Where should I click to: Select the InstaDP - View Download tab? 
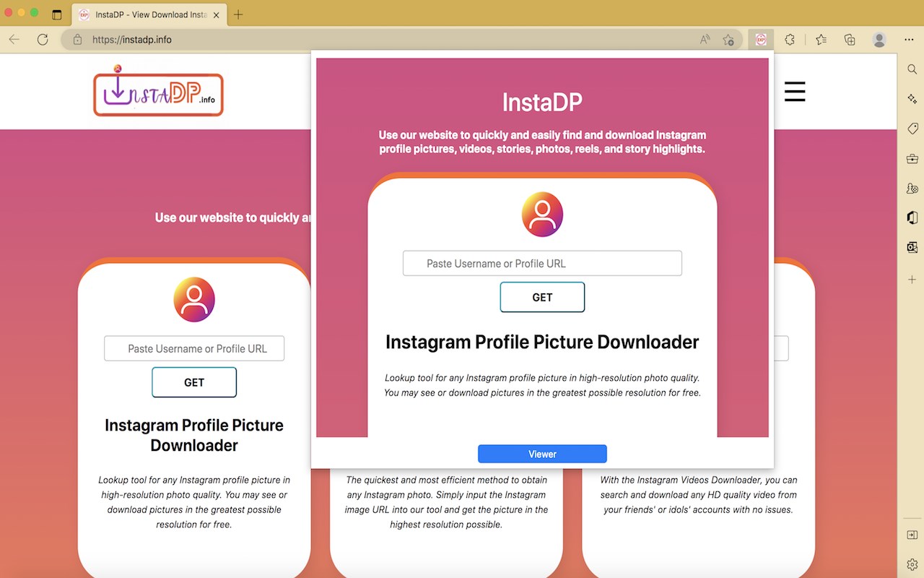pyautogui.click(x=149, y=14)
